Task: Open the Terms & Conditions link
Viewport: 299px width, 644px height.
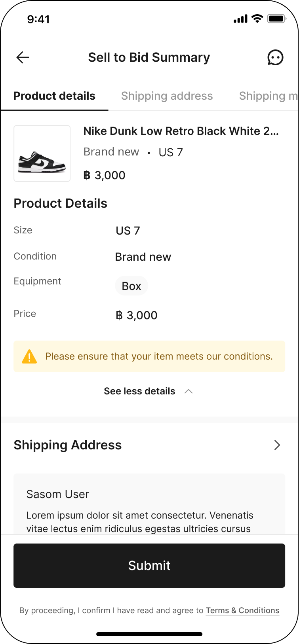Action: (x=242, y=610)
